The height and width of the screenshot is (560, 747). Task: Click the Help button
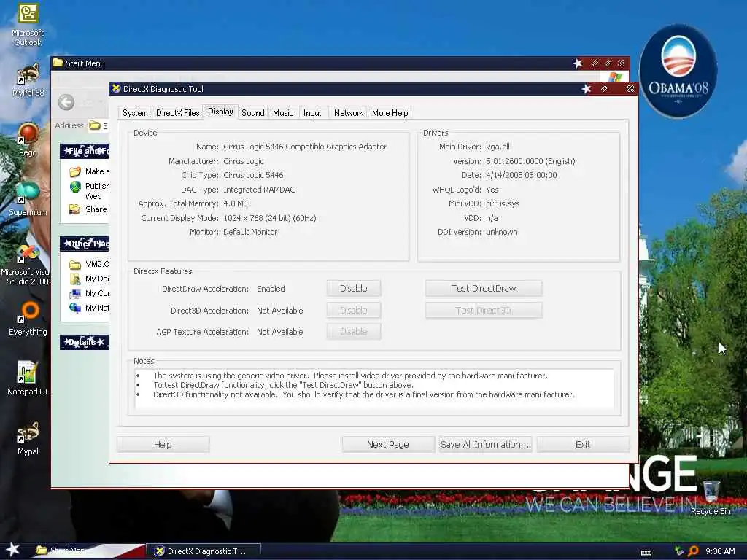(x=163, y=444)
